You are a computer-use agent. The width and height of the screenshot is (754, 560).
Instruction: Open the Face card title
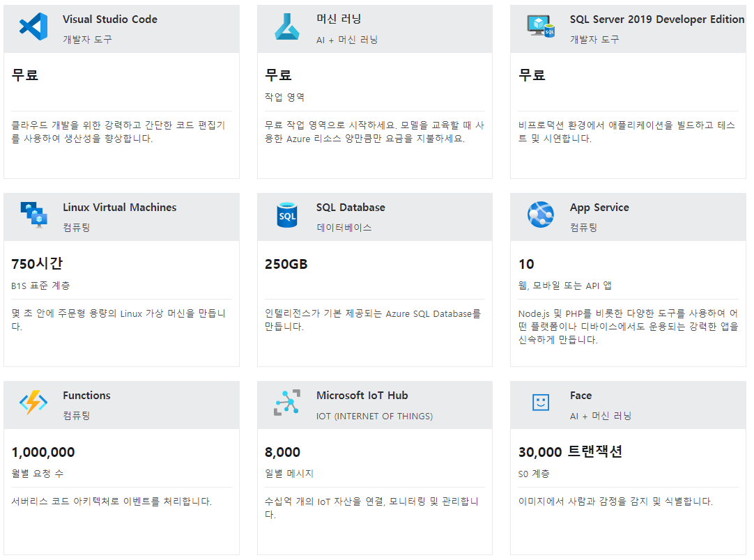coord(581,395)
